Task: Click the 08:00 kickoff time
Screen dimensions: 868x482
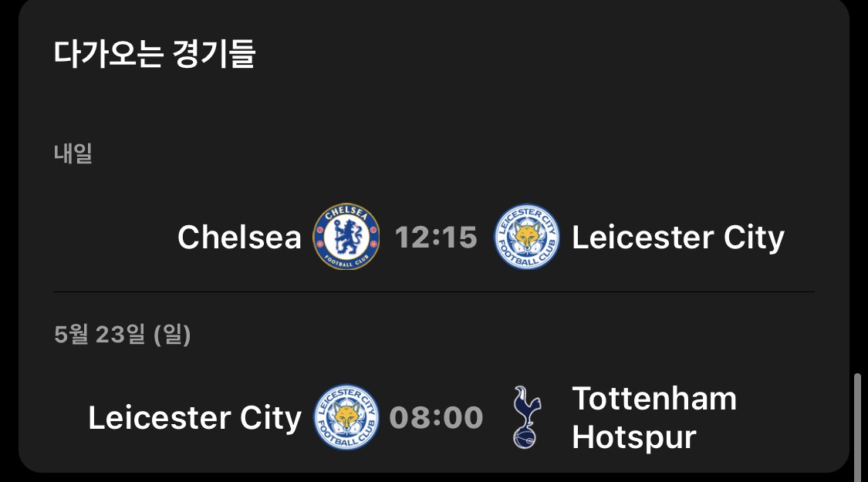Action: [436, 418]
